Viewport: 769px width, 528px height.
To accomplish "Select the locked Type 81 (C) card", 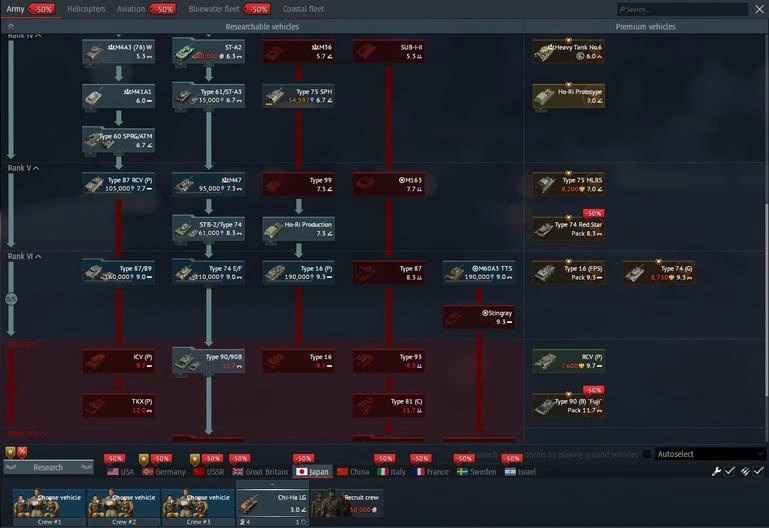I will (x=389, y=405).
